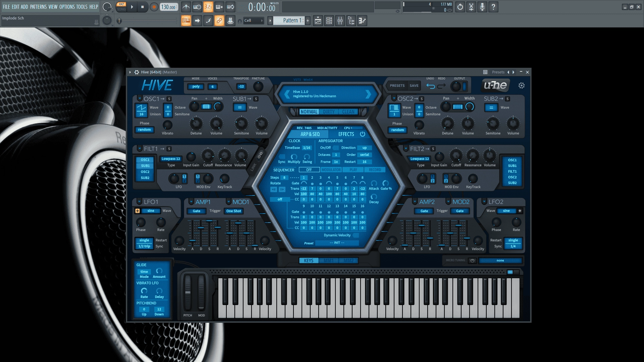644x362 pixels.
Task: Open the playlist view icon
Action: [x=318, y=21]
